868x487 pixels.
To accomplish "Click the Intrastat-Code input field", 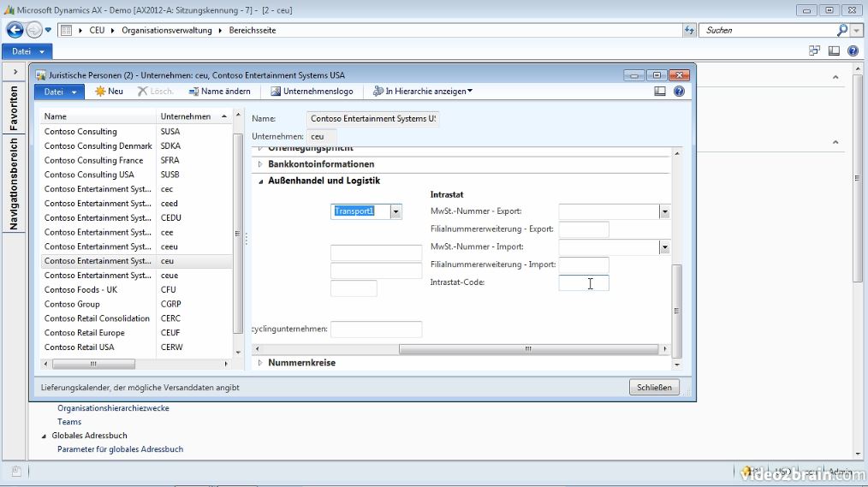I will pyautogui.click(x=584, y=282).
